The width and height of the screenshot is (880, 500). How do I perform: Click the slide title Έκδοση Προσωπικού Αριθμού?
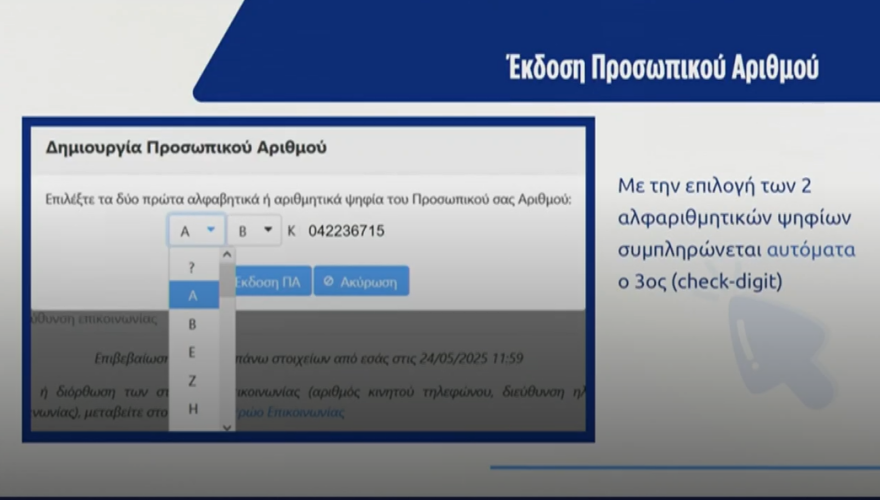(662, 68)
